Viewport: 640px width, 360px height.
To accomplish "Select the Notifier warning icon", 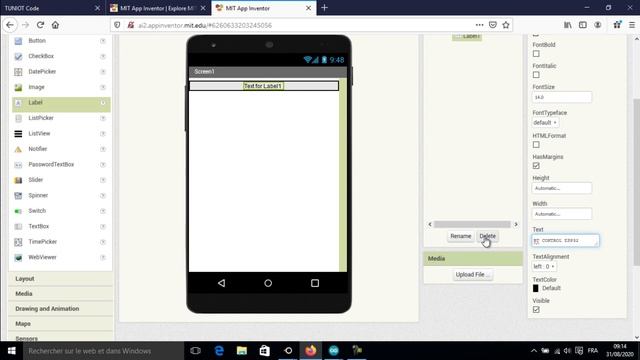I will [18, 149].
